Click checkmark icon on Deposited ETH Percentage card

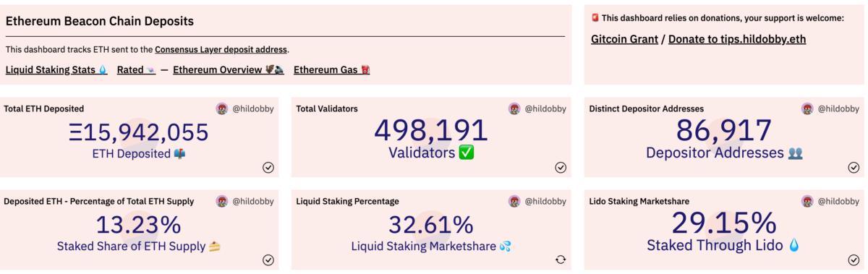[268, 260]
